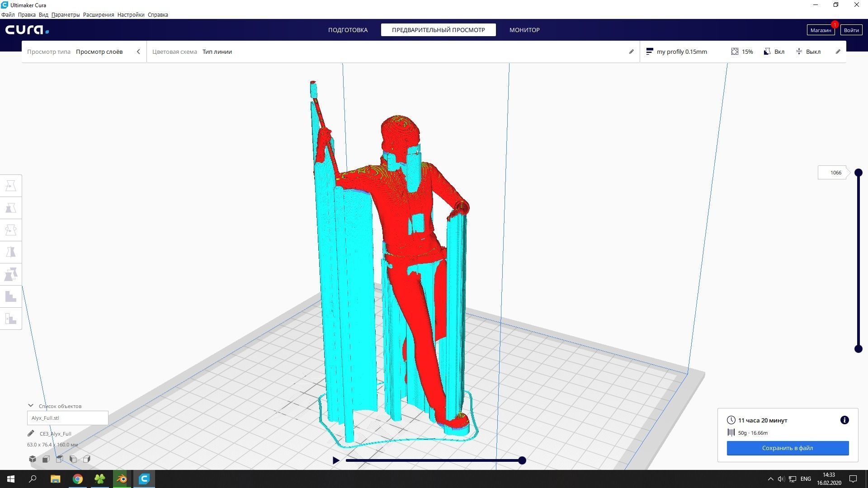The height and width of the screenshot is (488, 868).
Task: Open the Расширения menu
Action: pos(99,14)
